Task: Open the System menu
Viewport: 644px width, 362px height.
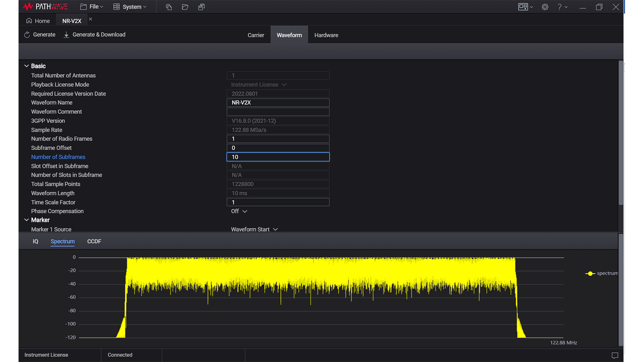Action: coord(130,7)
